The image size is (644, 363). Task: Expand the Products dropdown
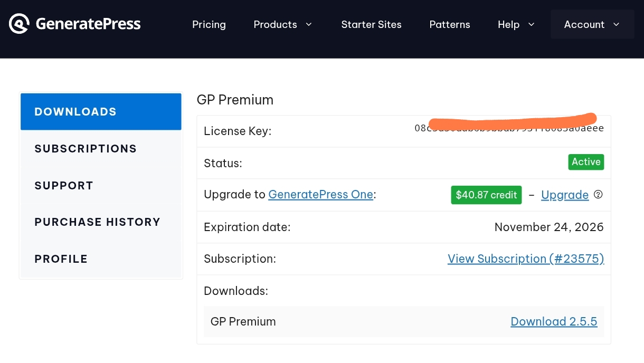283,24
